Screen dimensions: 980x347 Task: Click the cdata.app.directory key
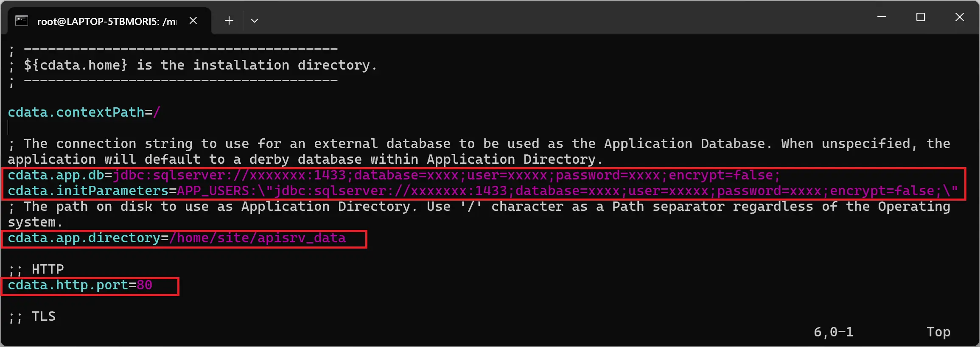point(84,238)
